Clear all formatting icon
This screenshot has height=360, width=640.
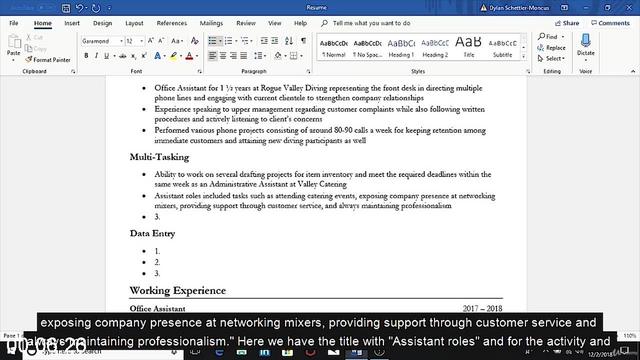point(195,41)
